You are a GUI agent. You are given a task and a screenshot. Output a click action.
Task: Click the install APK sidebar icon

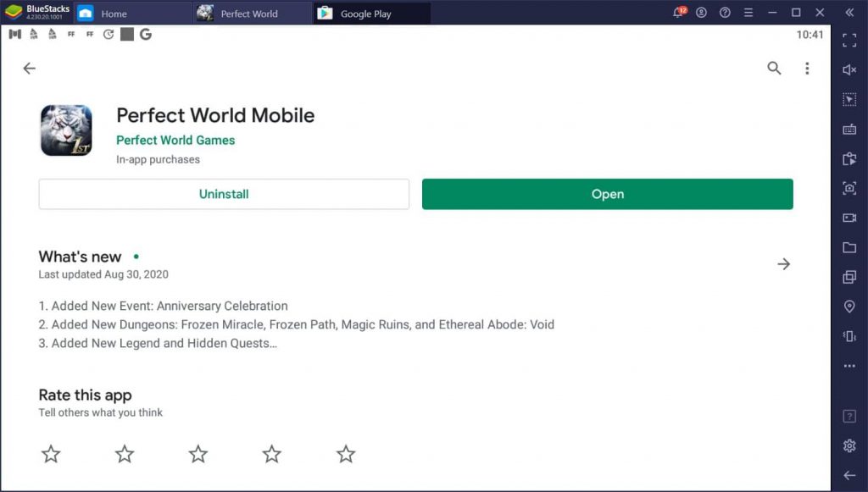pyautogui.click(x=849, y=159)
